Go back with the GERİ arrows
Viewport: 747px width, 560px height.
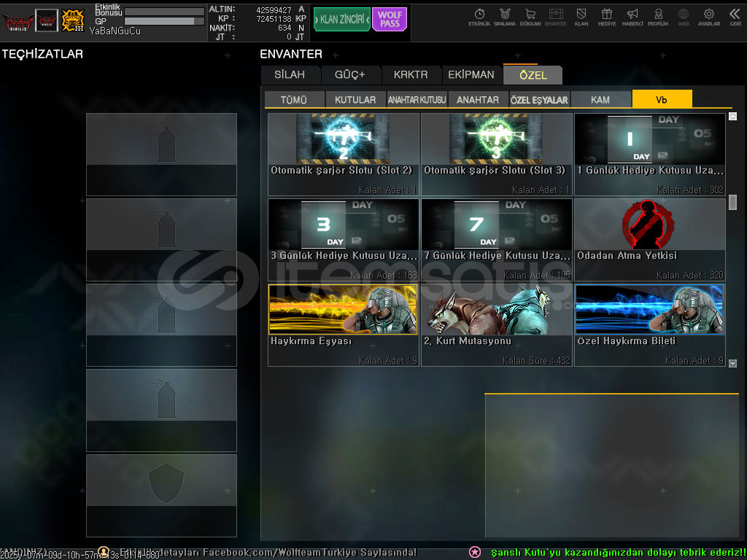tap(735, 17)
